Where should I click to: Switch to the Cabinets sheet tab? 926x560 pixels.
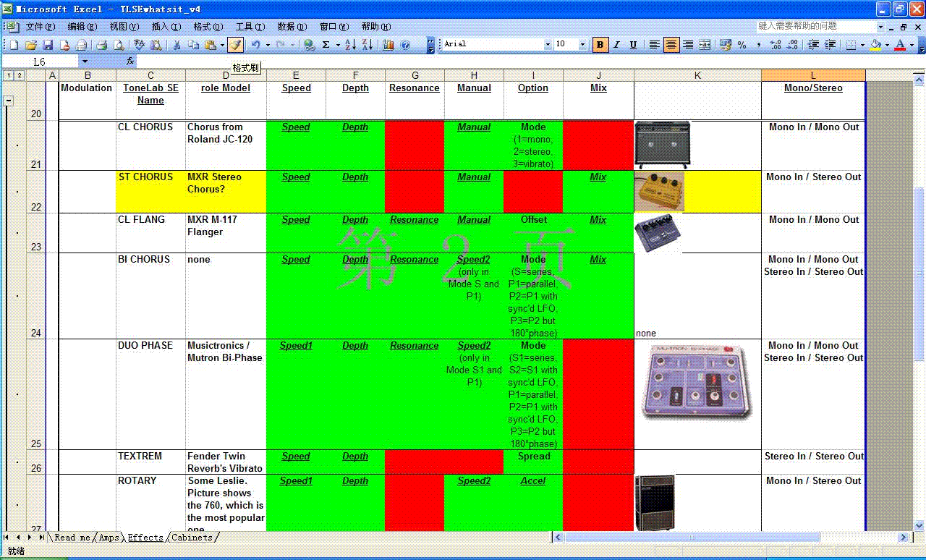point(192,538)
